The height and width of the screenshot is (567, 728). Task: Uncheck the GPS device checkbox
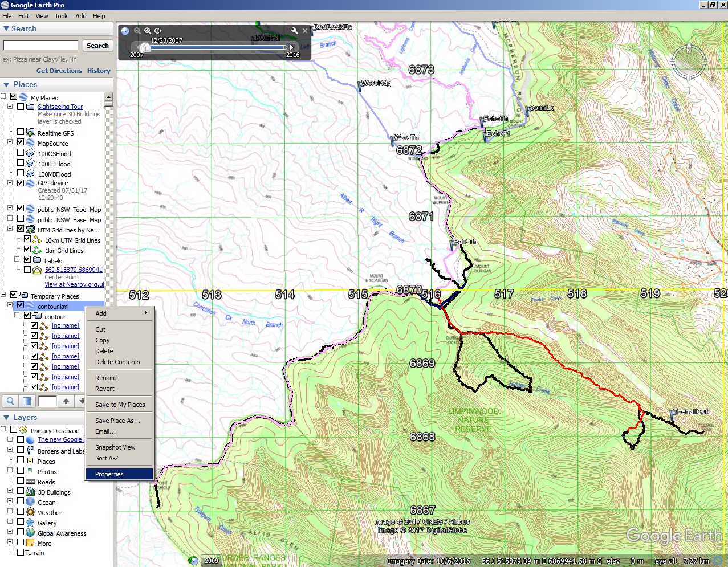21,183
